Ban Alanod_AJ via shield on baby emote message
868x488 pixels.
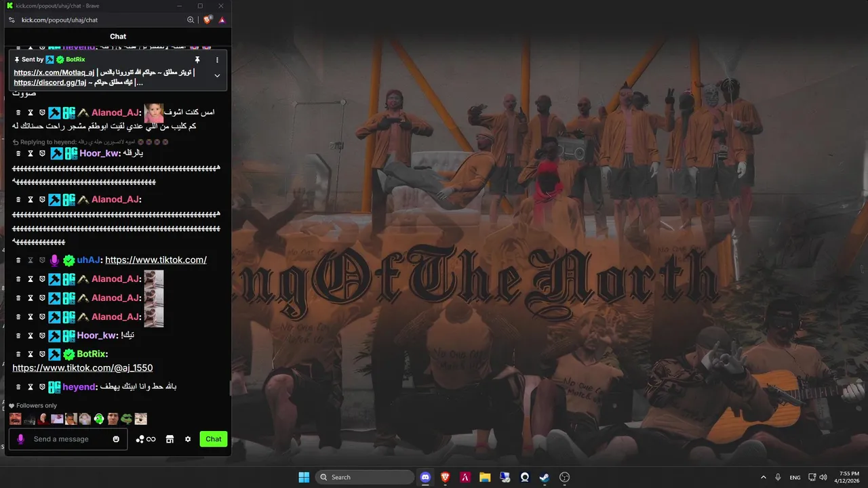41,113
